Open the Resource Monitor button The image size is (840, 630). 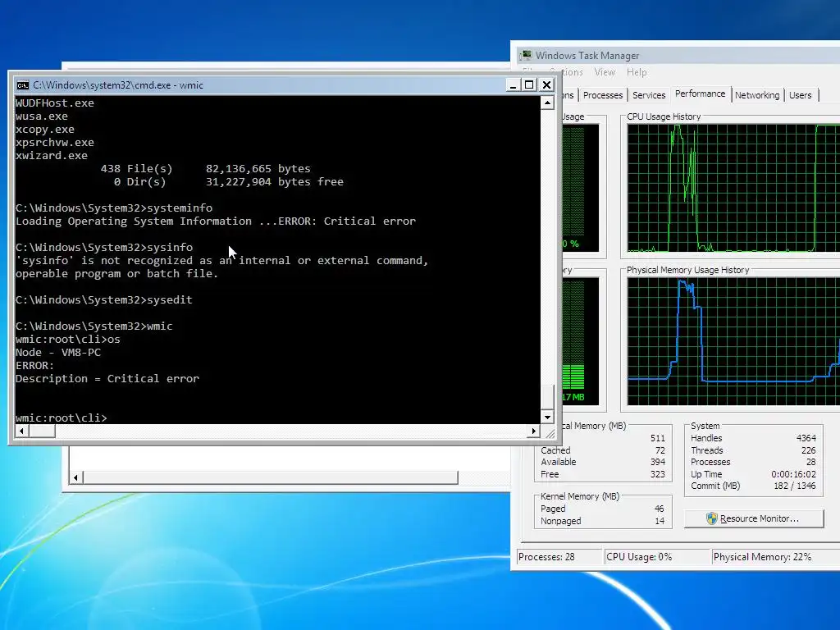(754, 518)
